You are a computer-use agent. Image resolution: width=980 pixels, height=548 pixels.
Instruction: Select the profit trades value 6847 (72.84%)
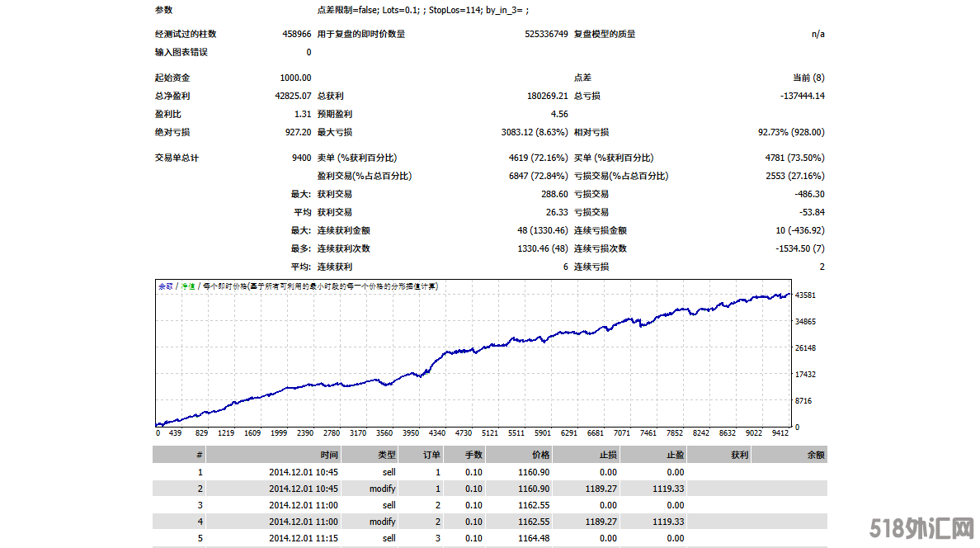pos(538,176)
